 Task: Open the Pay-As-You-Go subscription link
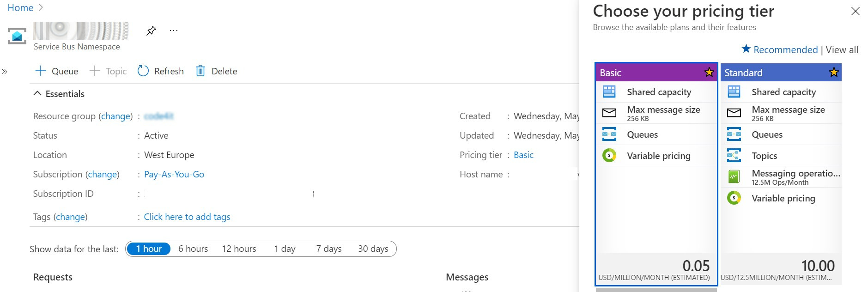pyautogui.click(x=174, y=174)
